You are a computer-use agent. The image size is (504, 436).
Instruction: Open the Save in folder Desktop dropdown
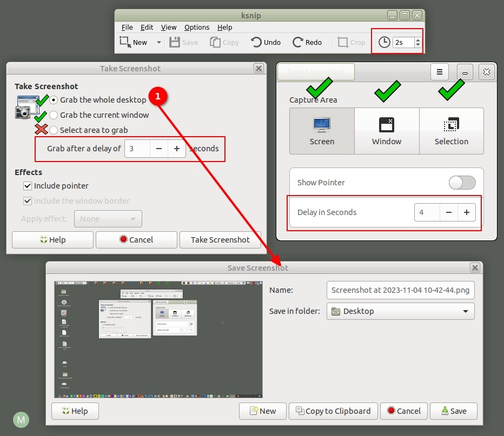coord(401,311)
